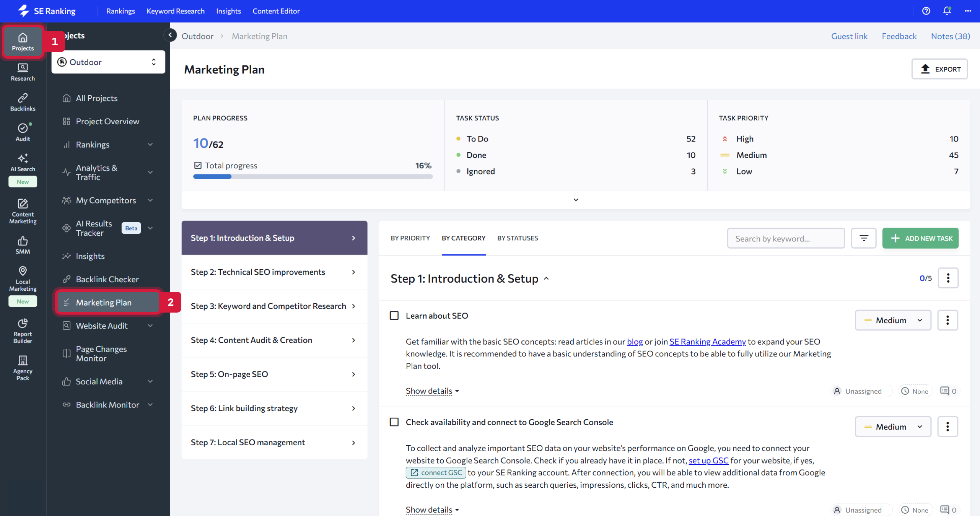Follow the SE Ranking Academy link
The image size is (980, 516).
707,342
